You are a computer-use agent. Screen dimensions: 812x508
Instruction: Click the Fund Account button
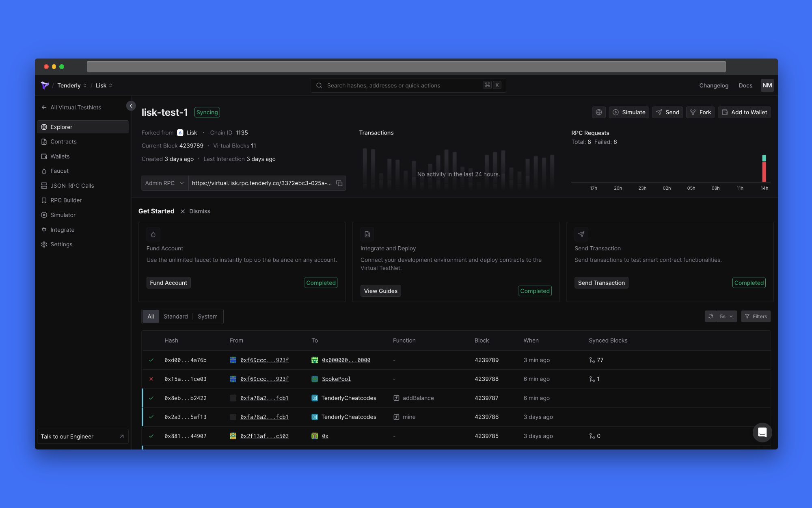(168, 282)
